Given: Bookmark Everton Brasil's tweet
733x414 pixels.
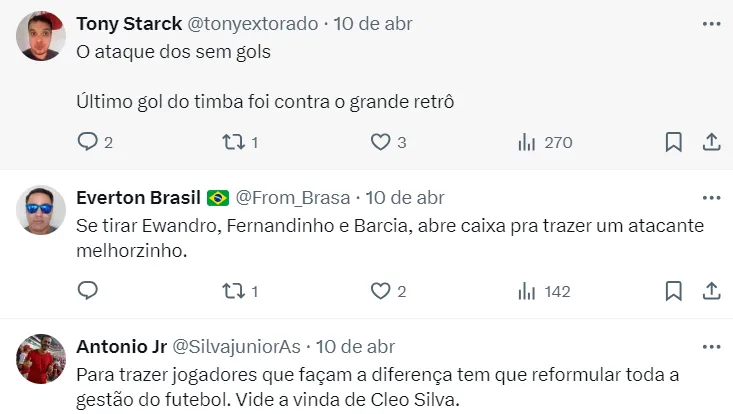Looking at the screenshot, I should (674, 291).
